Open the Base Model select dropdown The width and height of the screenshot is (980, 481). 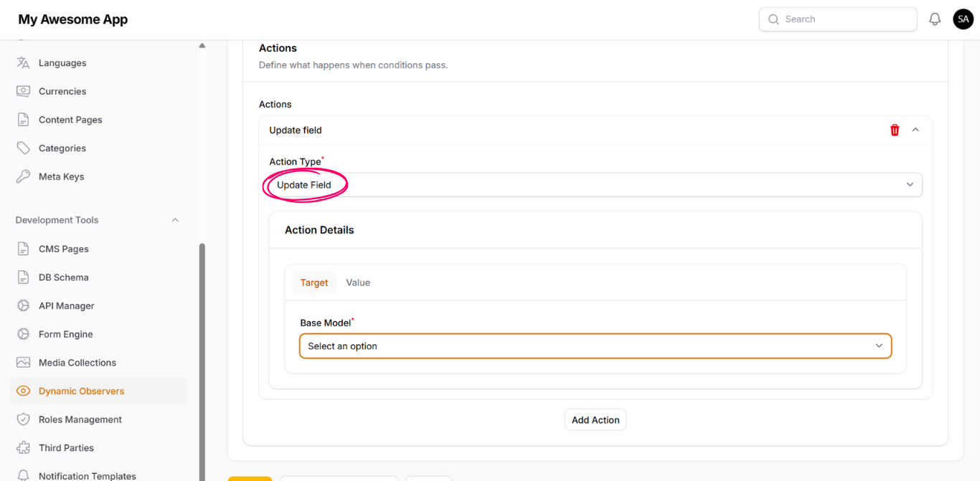[595, 346]
